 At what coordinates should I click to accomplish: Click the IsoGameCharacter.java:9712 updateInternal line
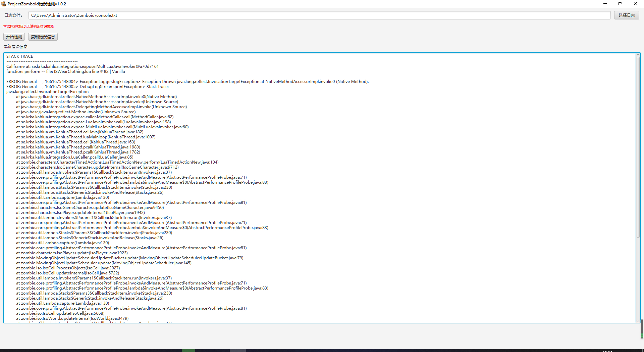pyautogui.click(x=97, y=167)
